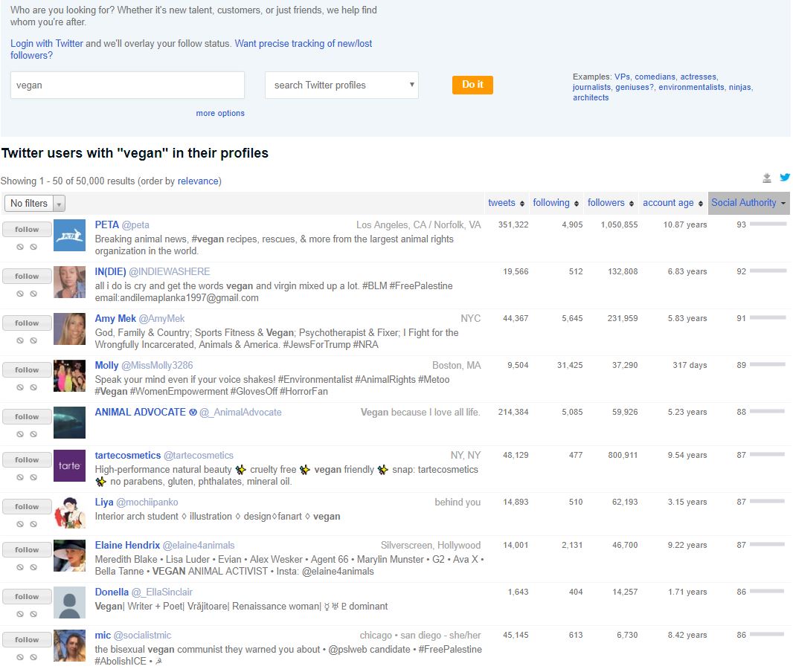
Task: Sort by Social Authority column header
Action: [x=743, y=203]
